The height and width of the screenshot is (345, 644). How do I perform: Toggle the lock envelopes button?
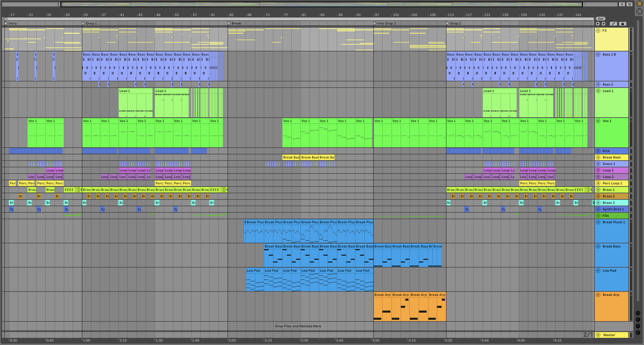(x=622, y=24)
